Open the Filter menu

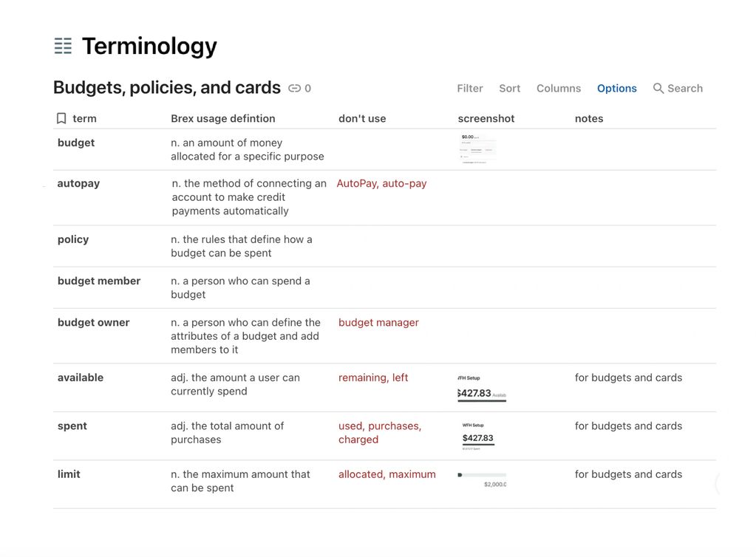pos(469,89)
